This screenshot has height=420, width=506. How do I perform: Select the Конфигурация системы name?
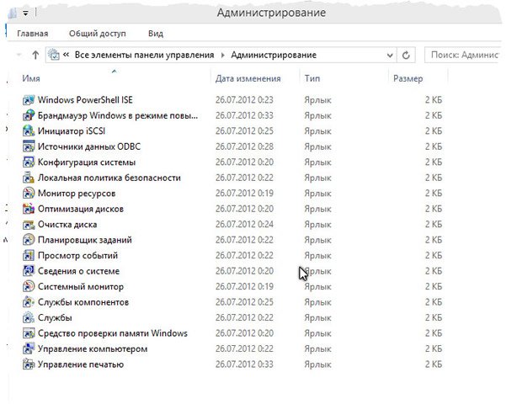(87, 162)
